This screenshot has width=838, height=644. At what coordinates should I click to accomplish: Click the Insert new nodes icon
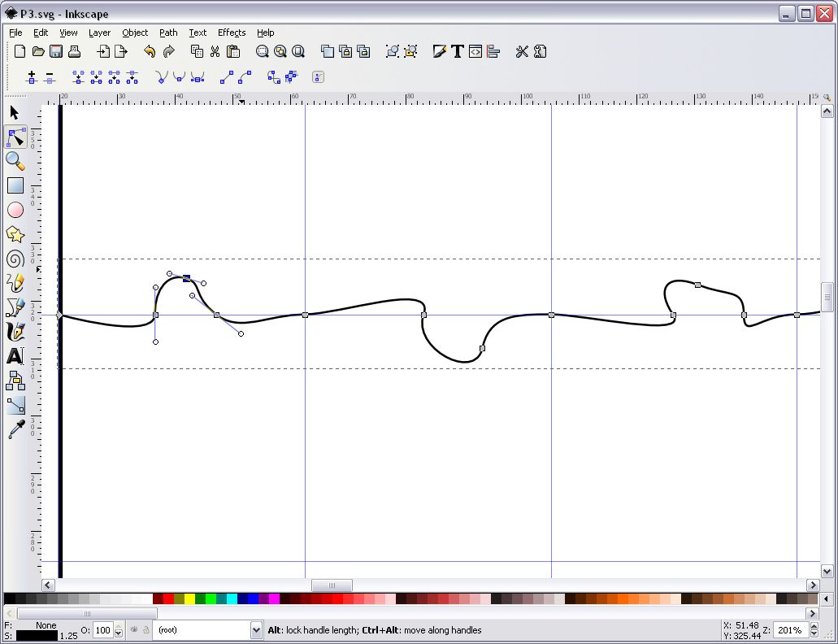[x=31, y=77]
